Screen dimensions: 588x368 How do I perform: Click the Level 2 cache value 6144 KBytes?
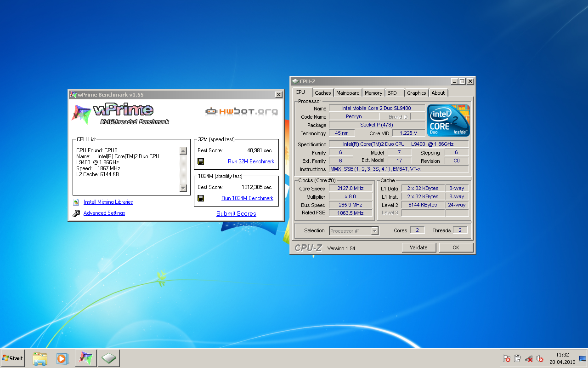click(x=423, y=205)
